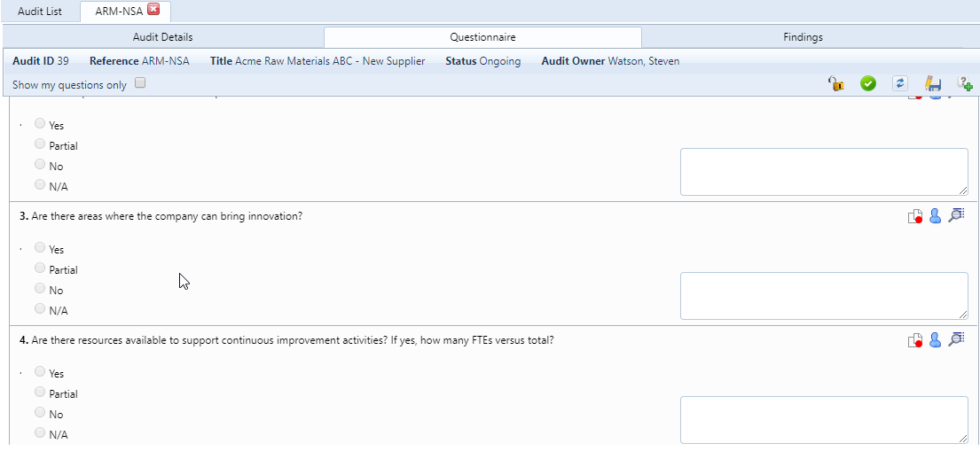Select No for the innovation question 3

coord(40,289)
